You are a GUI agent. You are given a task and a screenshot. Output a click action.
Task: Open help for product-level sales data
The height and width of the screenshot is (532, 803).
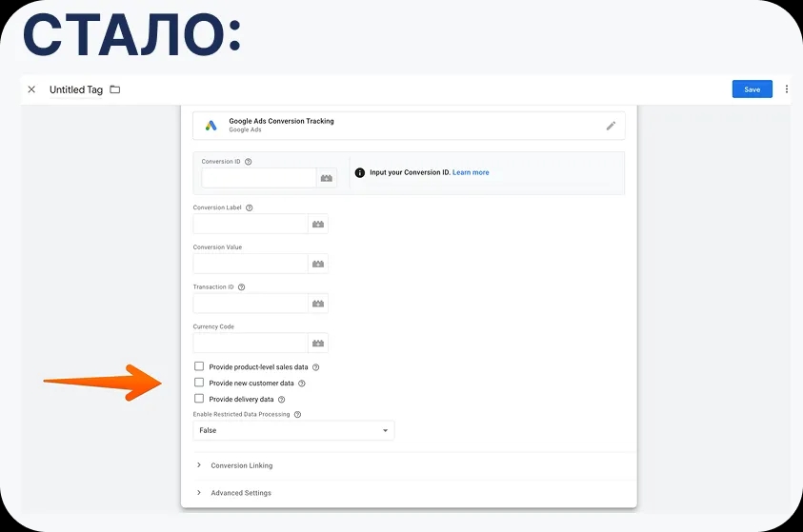316,367
